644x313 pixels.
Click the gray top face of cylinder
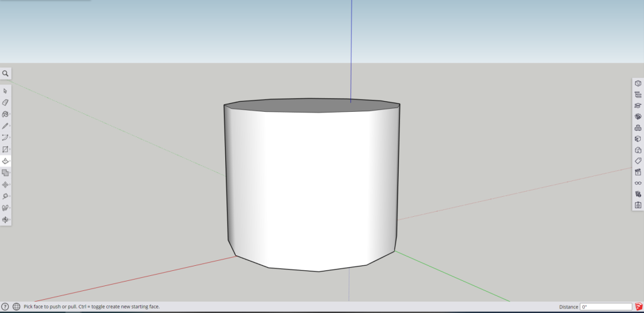[x=312, y=106]
